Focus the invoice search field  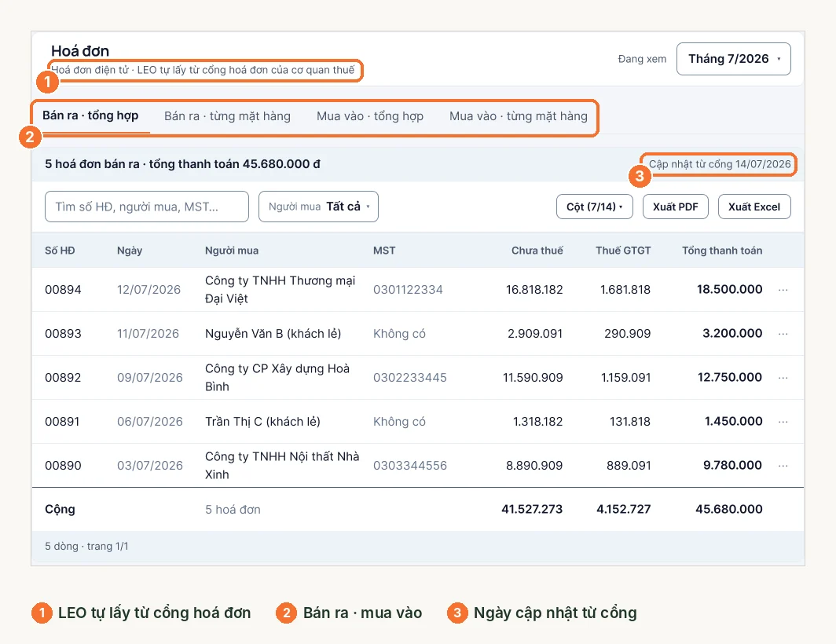147,207
